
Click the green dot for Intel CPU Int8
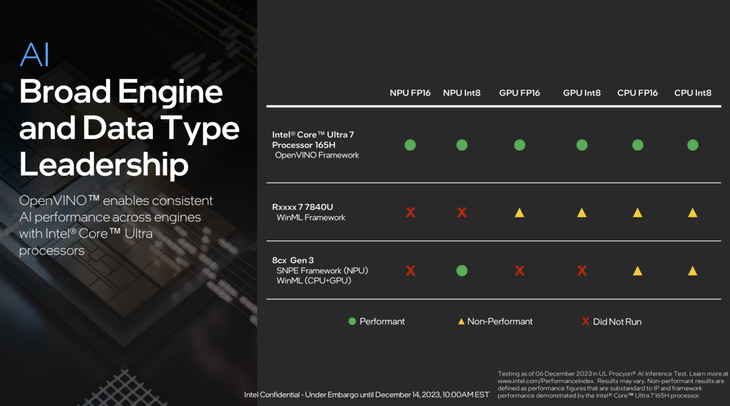pyautogui.click(x=693, y=145)
